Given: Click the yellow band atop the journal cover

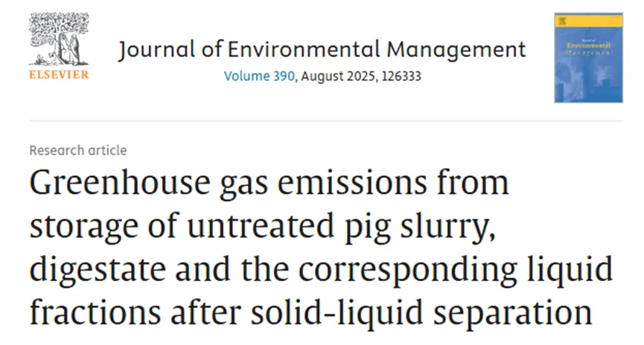Looking at the screenshot, I should (588, 21).
